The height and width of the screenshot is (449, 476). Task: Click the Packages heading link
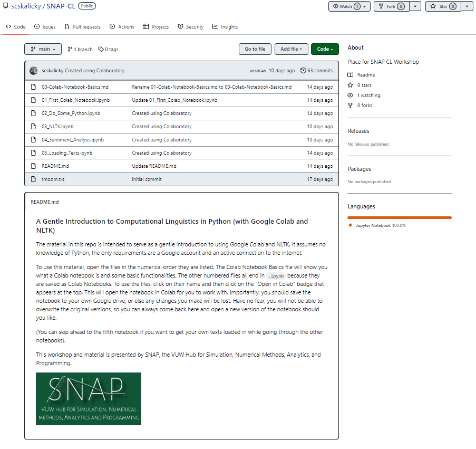pos(360,169)
